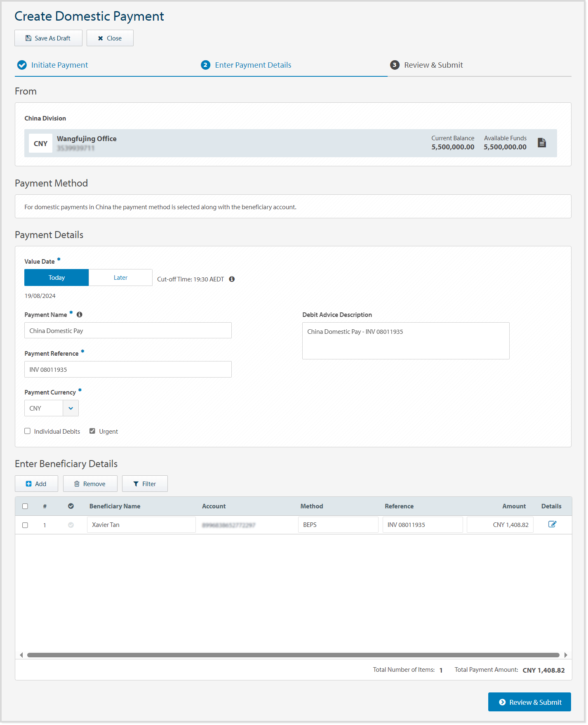Click the row status icon for Xavier Tan
Viewport: 588px width, 725px height.
point(71,525)
